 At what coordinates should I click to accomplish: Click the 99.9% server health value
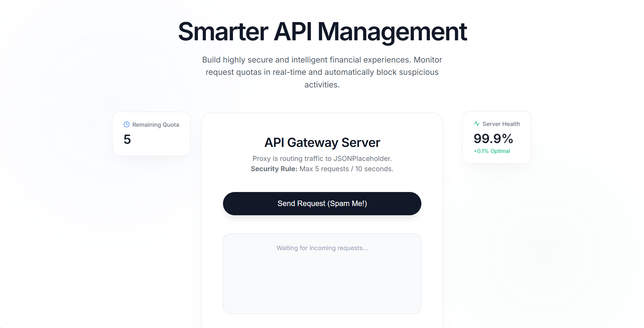pos(493,139)
